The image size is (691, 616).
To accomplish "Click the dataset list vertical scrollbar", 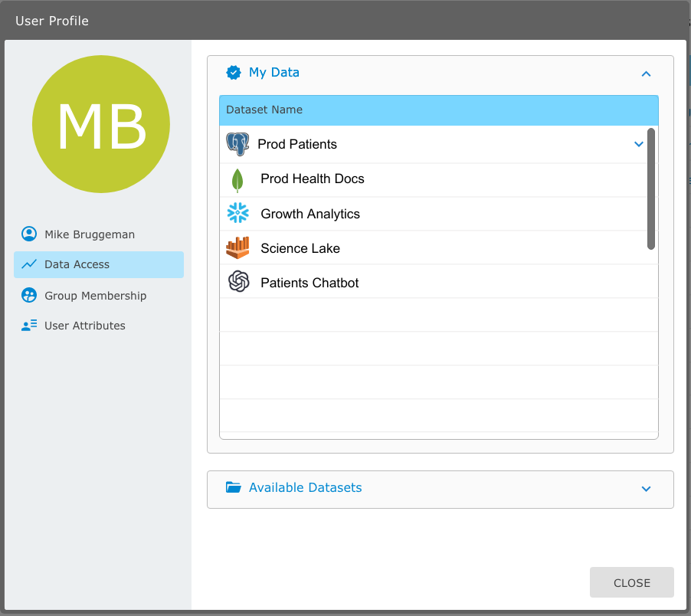I will pos(651,188).
